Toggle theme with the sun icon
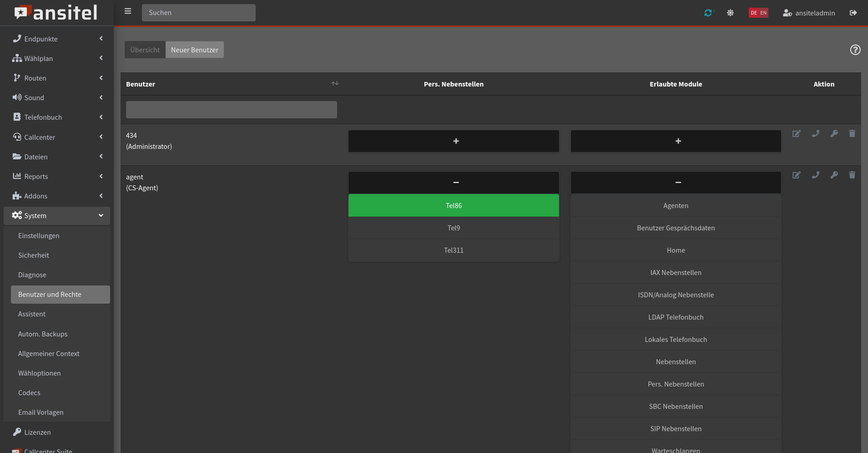 click(x=730, y=13)
